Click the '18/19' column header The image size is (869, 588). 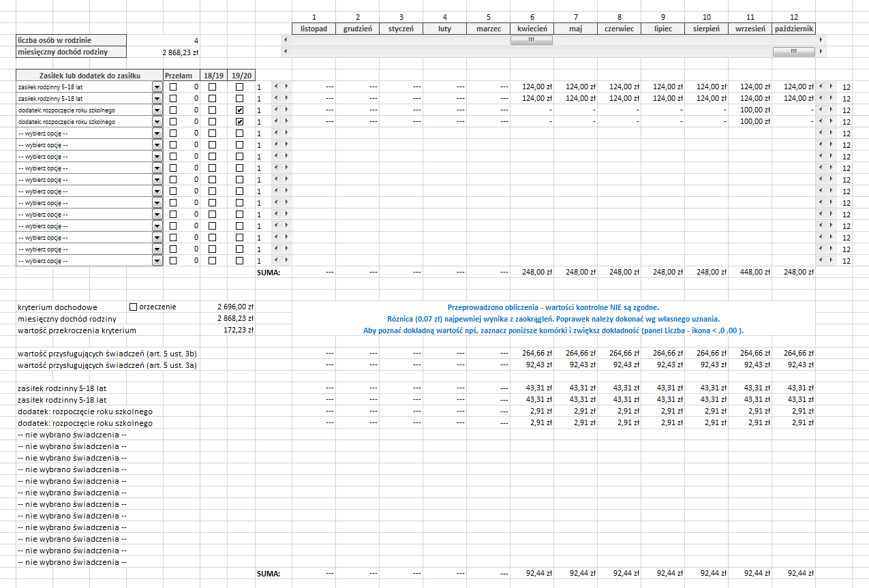213,75
